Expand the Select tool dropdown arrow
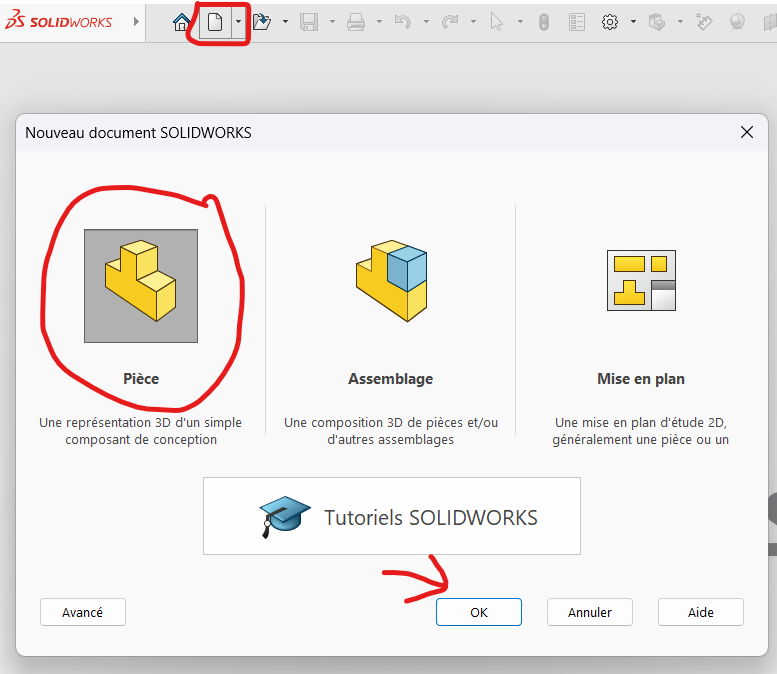The width and height of the screenshot is (777, 674). coord(520,21)
